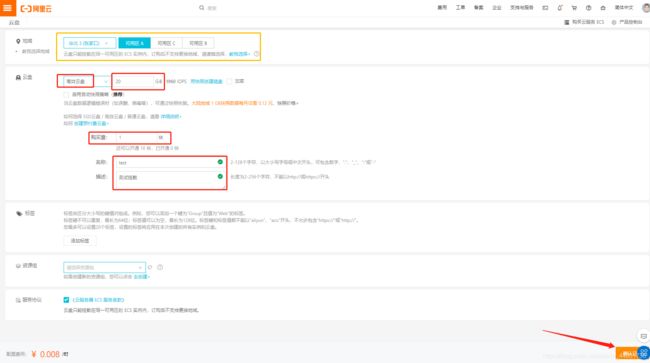Open the user avatar in header

[x=646, y=8]
